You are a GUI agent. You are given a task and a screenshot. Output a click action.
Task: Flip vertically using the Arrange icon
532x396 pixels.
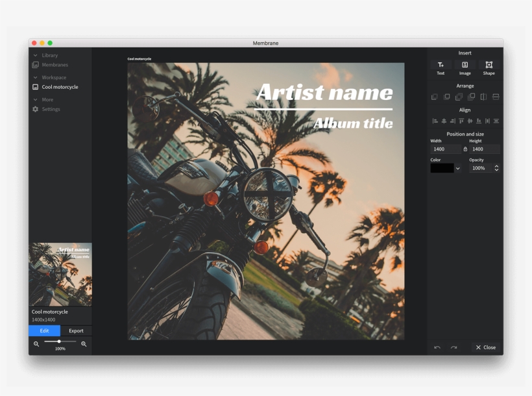[496, 97]
